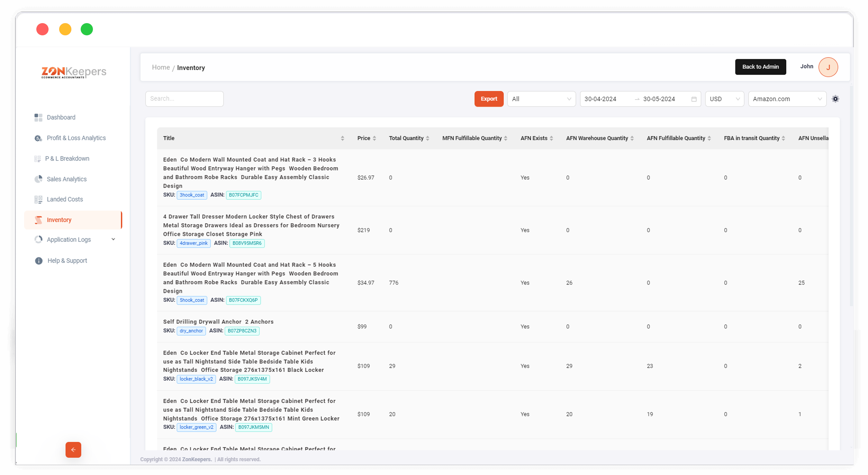Collapse sidebar with orange arrow button
Screen dimensions: 868x475
(x=73, y=450)
